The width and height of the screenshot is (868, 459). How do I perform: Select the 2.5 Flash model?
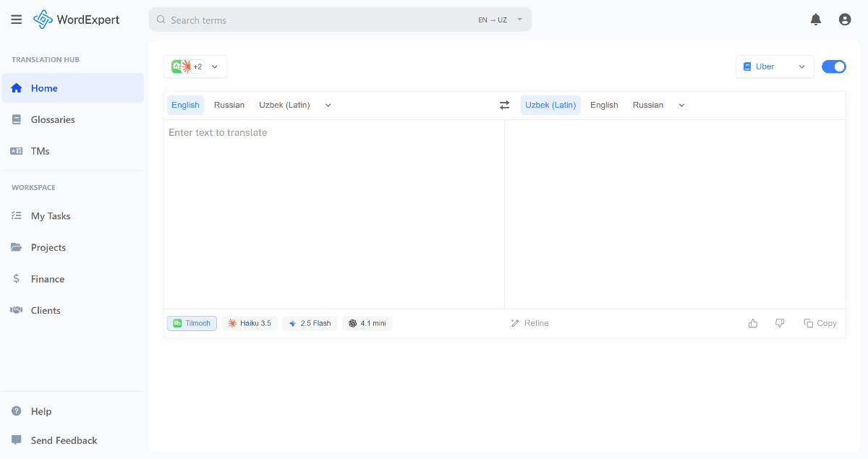point(310,323)
